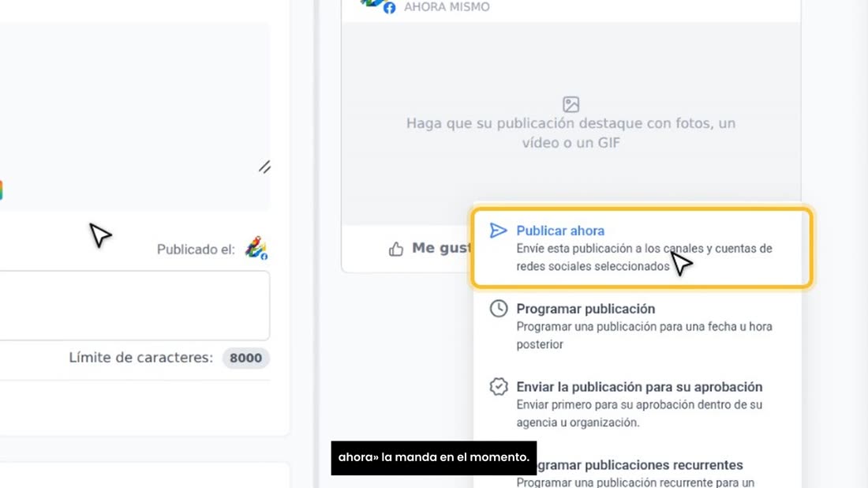This screenshot has height=488, width=868.
Task: Click description text under Programar publicación
Action: pyautogui.click(x=645, y=335)
